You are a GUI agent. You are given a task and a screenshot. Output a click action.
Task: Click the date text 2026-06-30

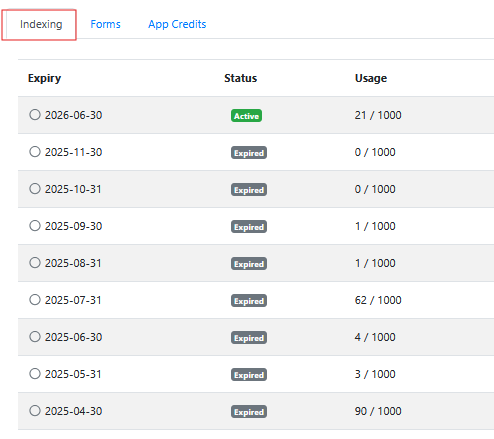pos(73,115)
